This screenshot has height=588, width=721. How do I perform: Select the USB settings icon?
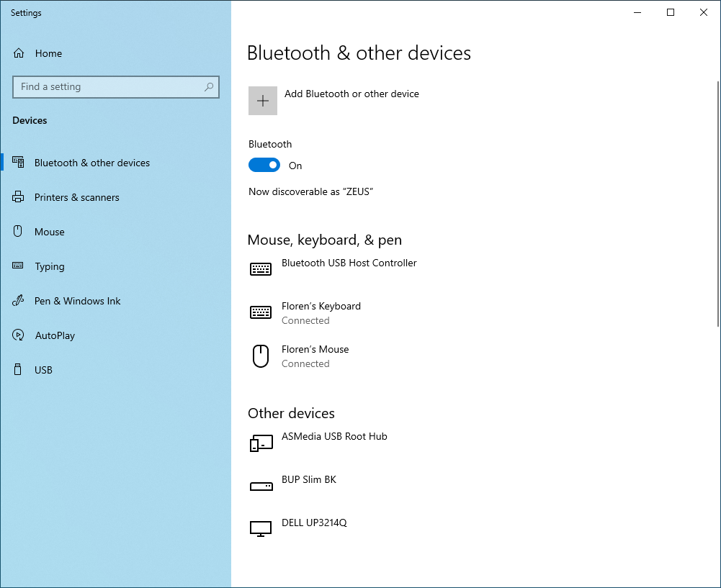(x=17, y=370)
